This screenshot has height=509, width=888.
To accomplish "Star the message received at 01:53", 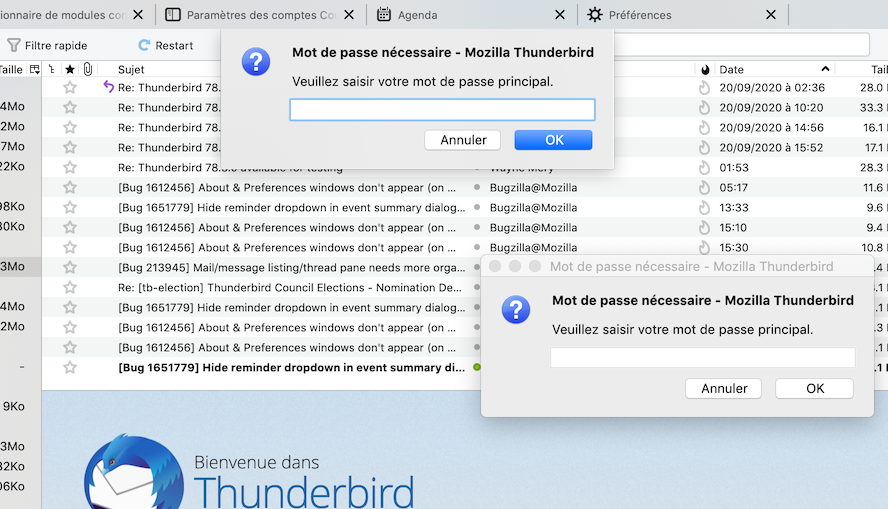I will coord(70,167).
